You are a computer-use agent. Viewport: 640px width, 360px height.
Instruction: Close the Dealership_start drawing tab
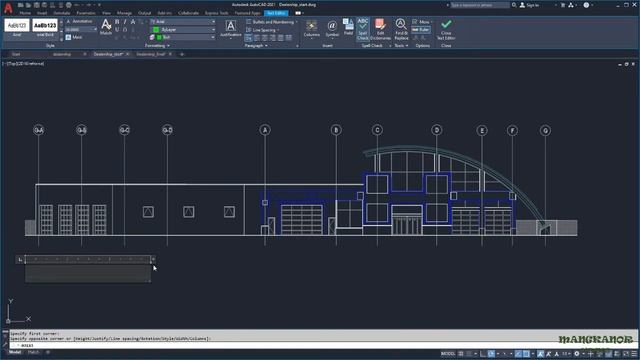127,54
